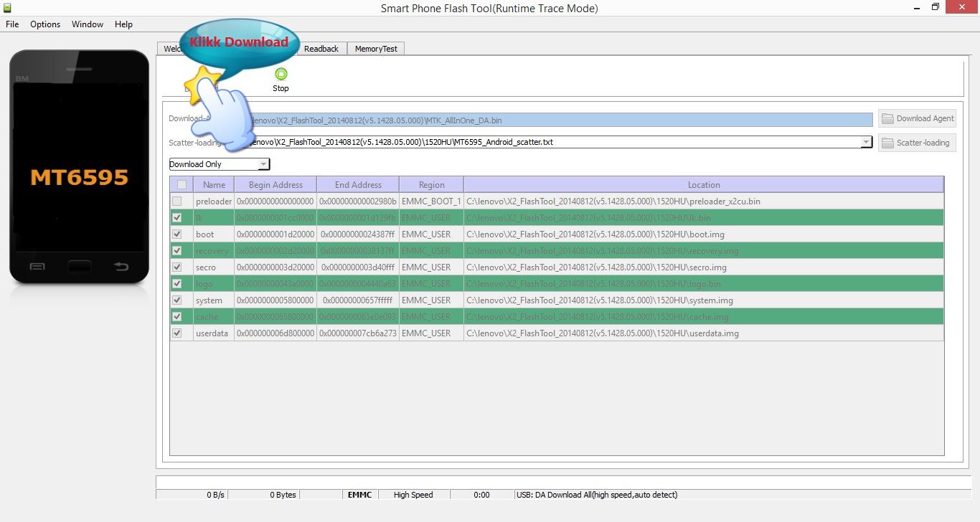Click the Name column header
This screenshot has width=980, height=522.
[214, 184]
